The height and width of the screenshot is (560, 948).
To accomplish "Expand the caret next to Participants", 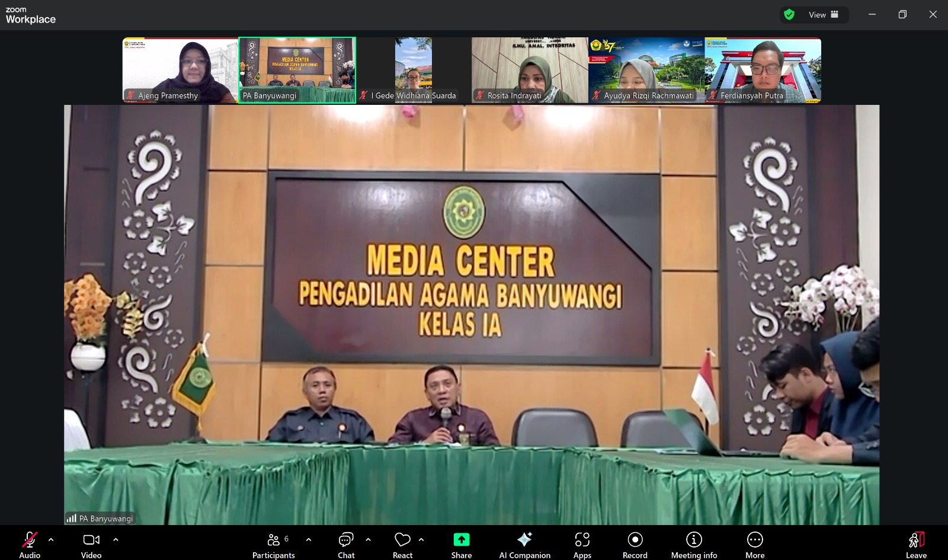I will (309, 539).
